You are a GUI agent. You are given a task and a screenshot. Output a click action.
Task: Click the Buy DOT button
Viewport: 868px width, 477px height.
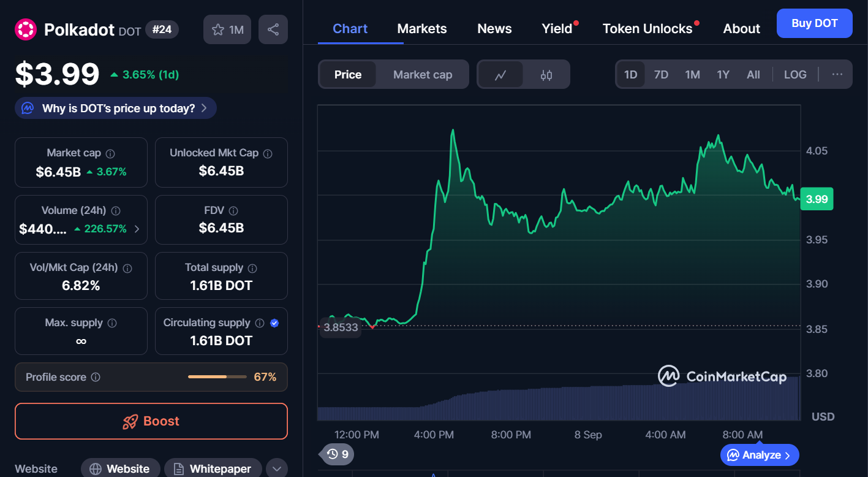coord(814,23)
